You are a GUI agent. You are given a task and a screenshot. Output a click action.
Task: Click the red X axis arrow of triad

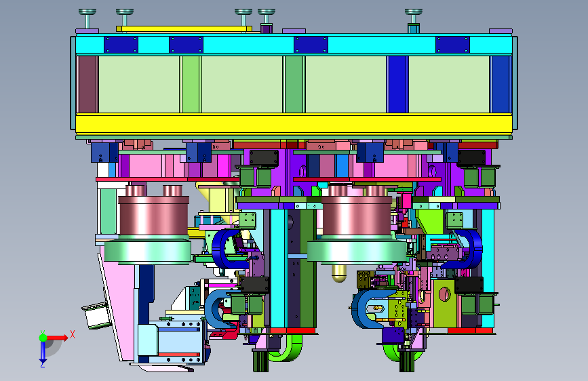pos(58,338)
